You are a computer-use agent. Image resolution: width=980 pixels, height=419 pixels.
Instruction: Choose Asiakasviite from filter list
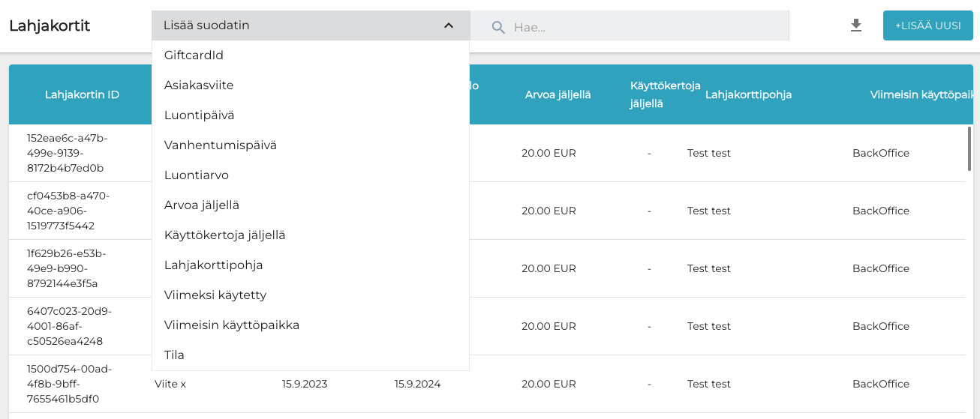199,85
